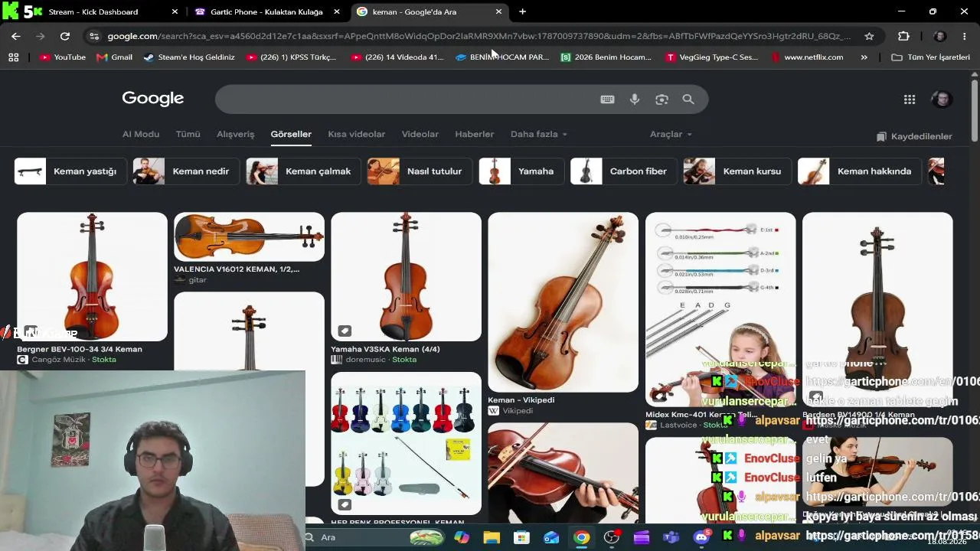Select the Görseller images tab

291,134
